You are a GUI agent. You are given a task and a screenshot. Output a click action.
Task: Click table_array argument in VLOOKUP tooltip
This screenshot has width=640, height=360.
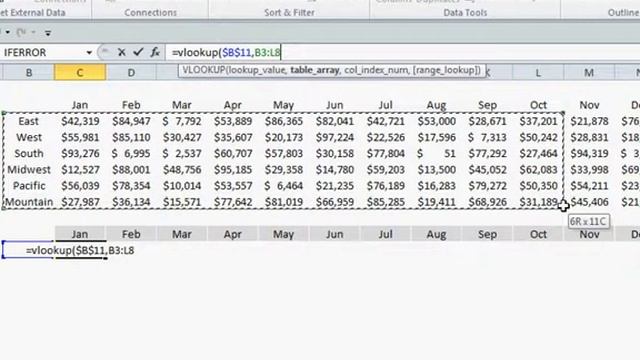[315, 70]
